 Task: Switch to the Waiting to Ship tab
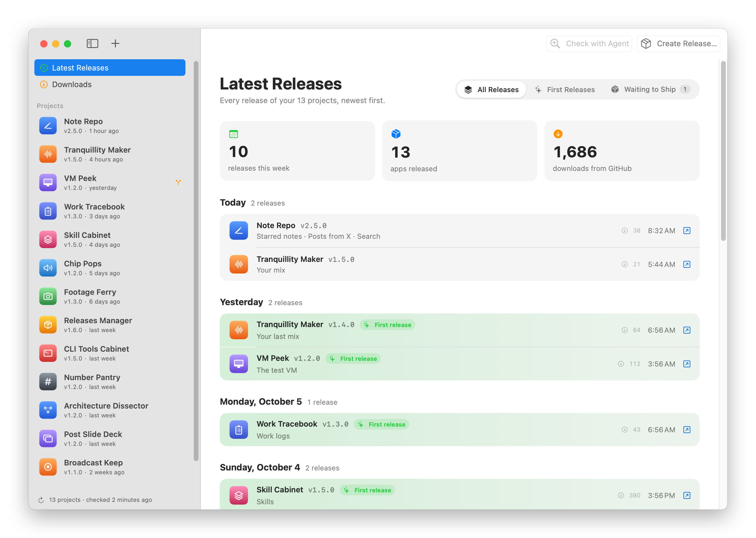point(651,89)
